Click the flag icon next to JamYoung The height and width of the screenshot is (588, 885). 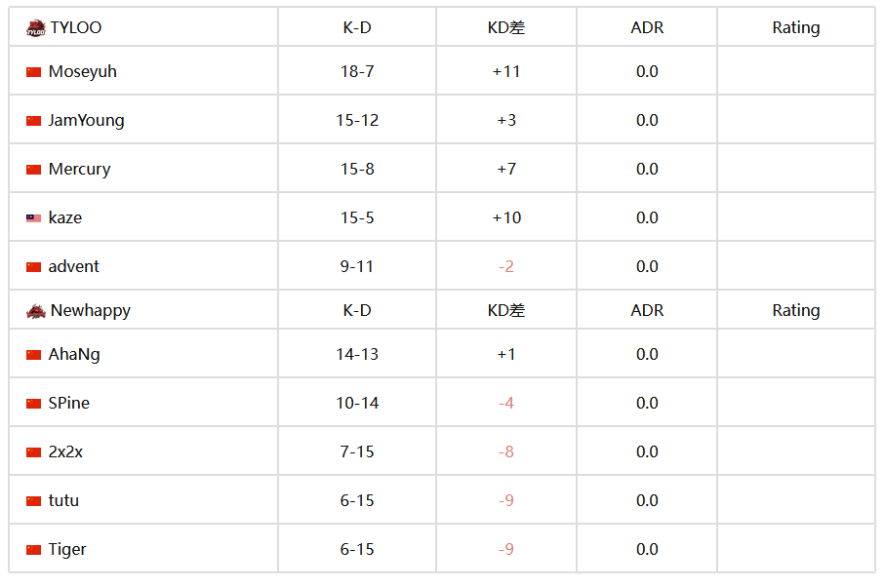[33, 121]
